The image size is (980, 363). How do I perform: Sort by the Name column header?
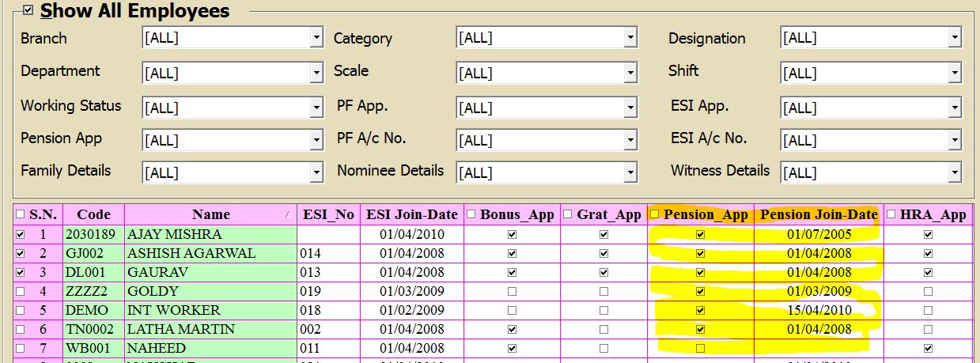point(210,214)
